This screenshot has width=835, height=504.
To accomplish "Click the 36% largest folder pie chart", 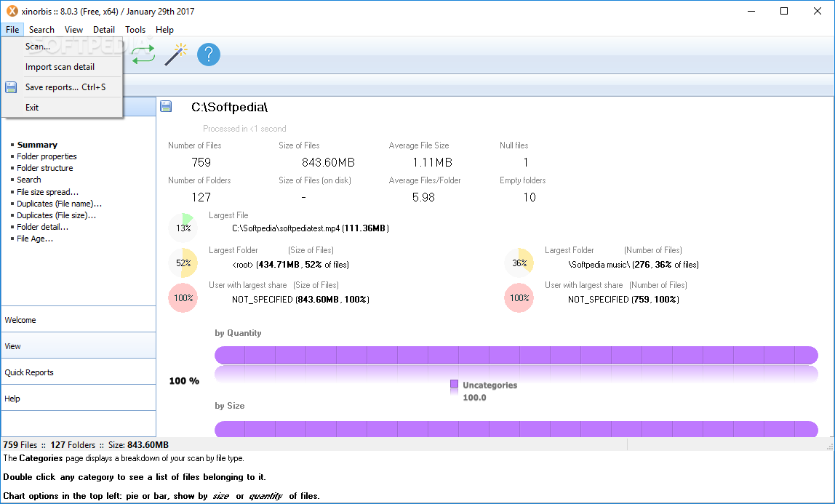I will [519, 263].
